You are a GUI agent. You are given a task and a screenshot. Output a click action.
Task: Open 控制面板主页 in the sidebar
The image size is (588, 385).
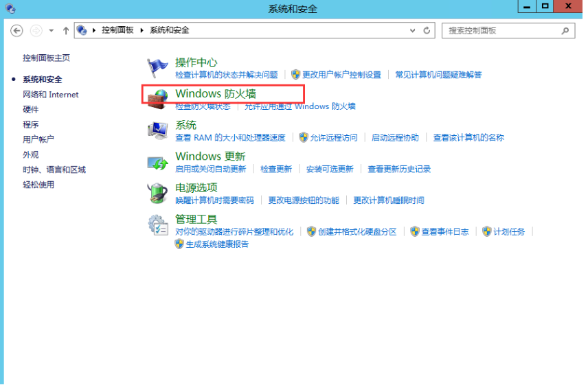46,58
